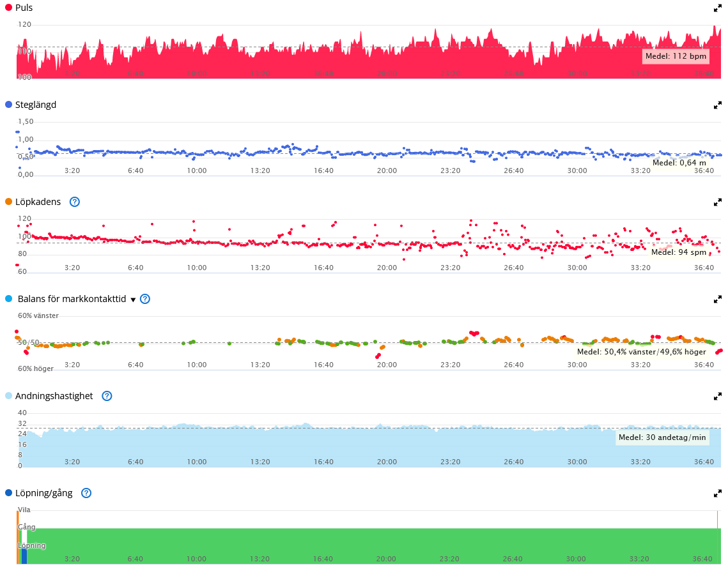The width and height of the screenshot is (728, 569).
Task: Show help for Balans för markkontakttid
Action: [145, 299]
